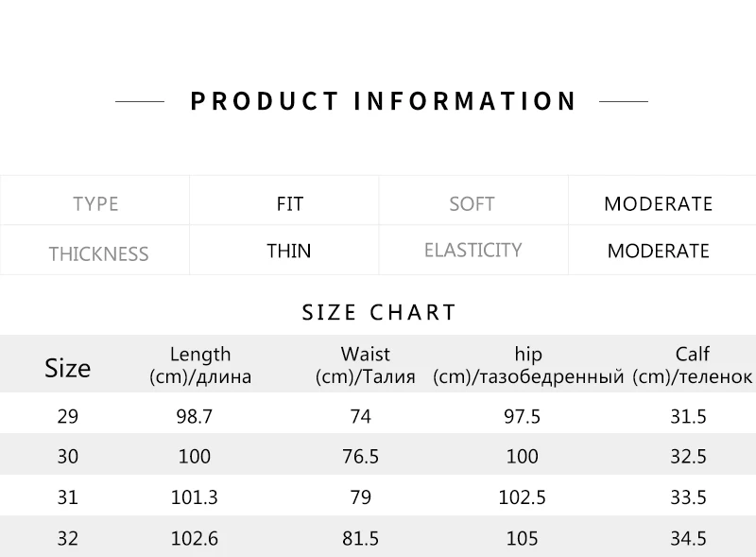Image resolution: width=756 pixels, height=557 pixels.
Task: Select the Size column header
Action: [68, 367]
